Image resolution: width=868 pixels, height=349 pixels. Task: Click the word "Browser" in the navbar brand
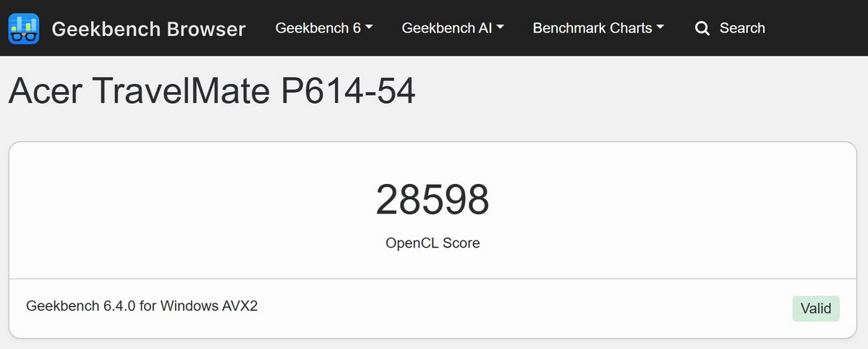(206, 29)
